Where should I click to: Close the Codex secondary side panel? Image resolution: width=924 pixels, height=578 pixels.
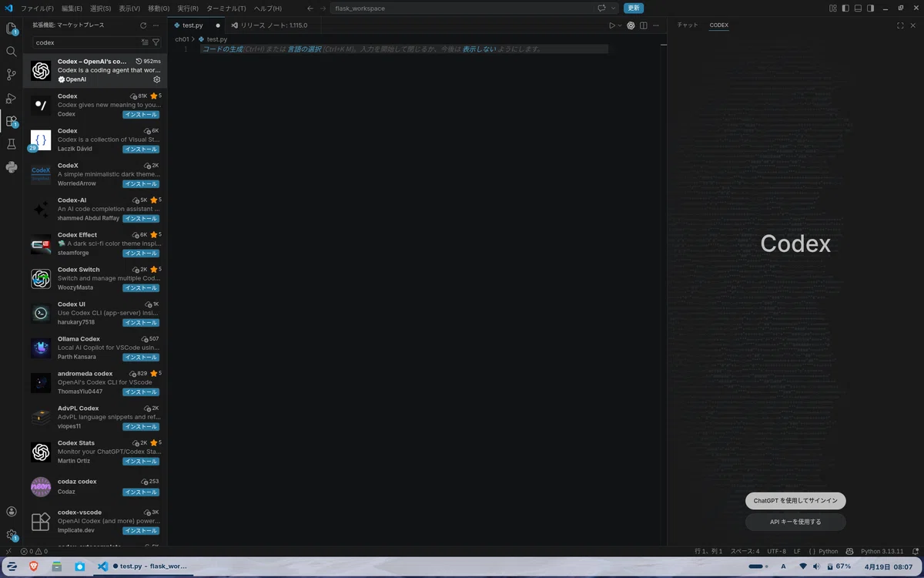(x=914, y=25)
